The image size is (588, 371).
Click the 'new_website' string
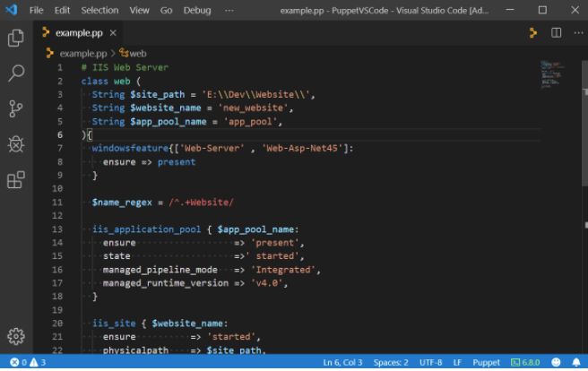pyautogui.click(x=253, y=108)
